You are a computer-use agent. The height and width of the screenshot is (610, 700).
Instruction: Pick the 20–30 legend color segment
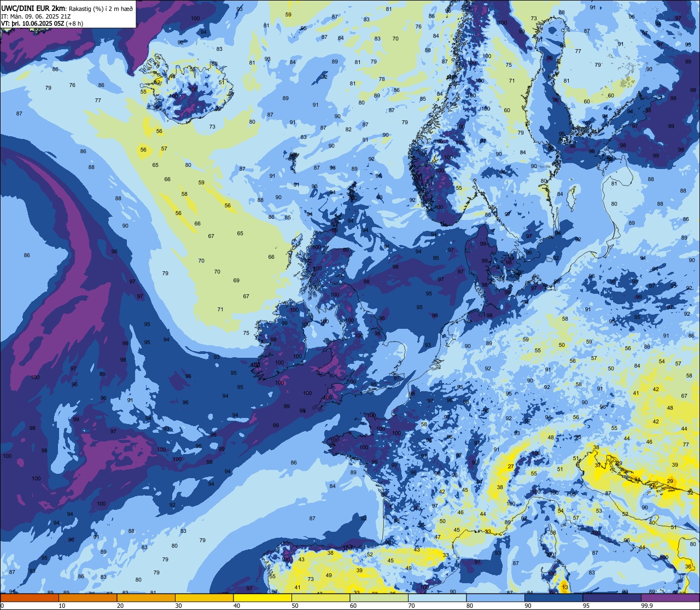(146, 597)
